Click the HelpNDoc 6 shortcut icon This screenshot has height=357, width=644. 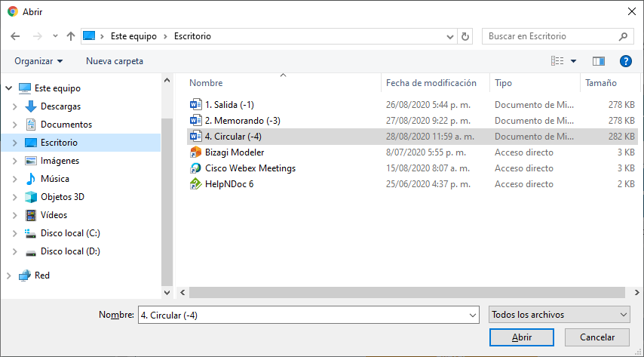(x=195, y=184)
